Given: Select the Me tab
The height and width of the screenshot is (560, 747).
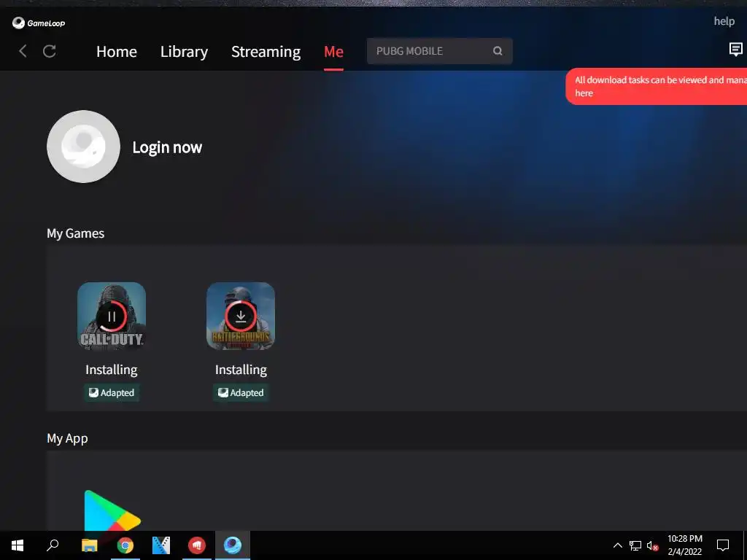Looking at the screenshot, I should click(x=333, y=52).
